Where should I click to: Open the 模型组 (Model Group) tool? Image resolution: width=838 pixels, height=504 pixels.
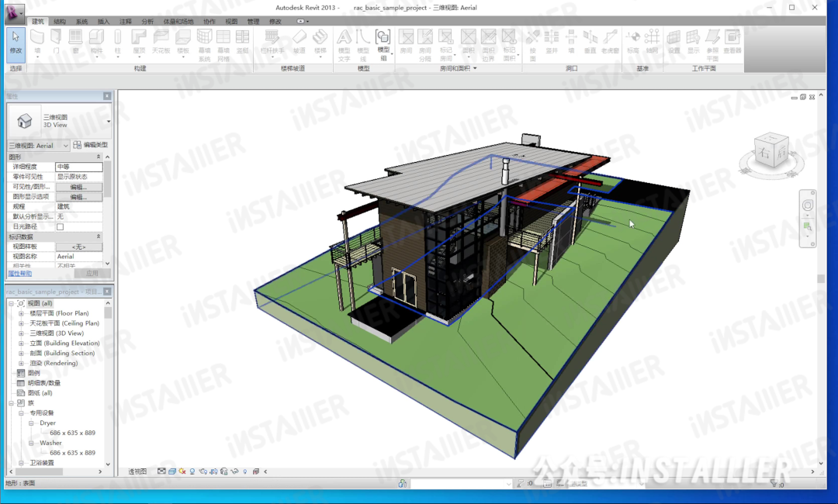click(383, 45)
